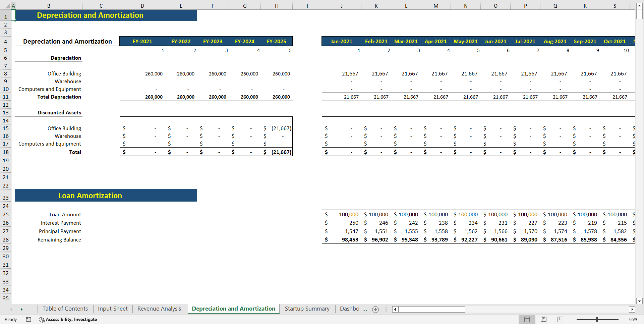Viewport: 644px width, 324px height.
Task: Select the Normal view icon
Action: (527, 319)
